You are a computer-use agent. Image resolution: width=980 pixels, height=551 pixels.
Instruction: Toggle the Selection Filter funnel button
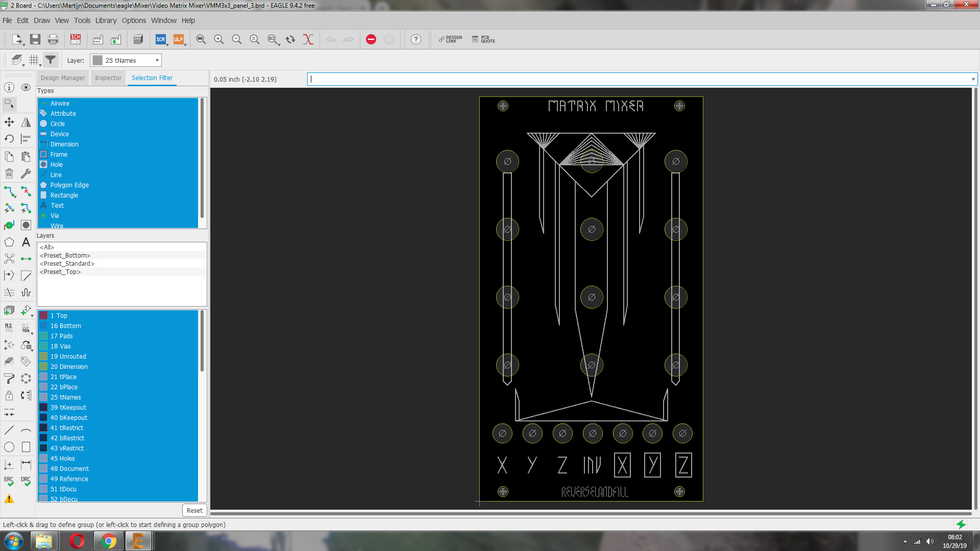coord(51,60)
